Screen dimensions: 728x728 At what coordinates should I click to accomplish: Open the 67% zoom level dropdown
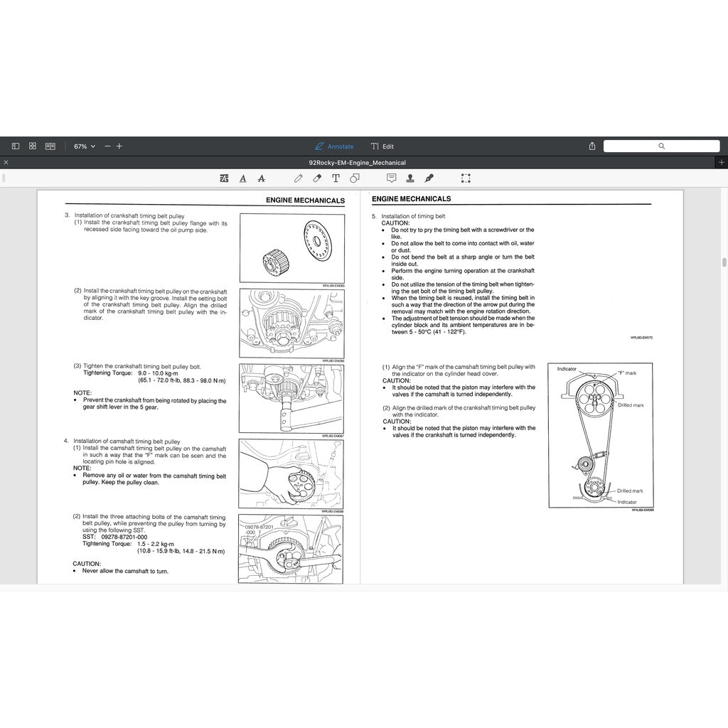(85, 146)
